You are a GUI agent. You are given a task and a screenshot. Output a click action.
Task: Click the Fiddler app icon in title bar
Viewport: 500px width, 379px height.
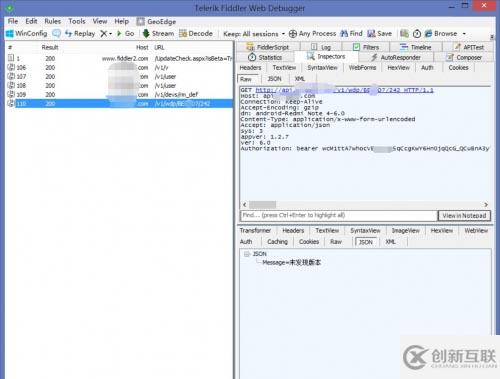pos(10,7)
